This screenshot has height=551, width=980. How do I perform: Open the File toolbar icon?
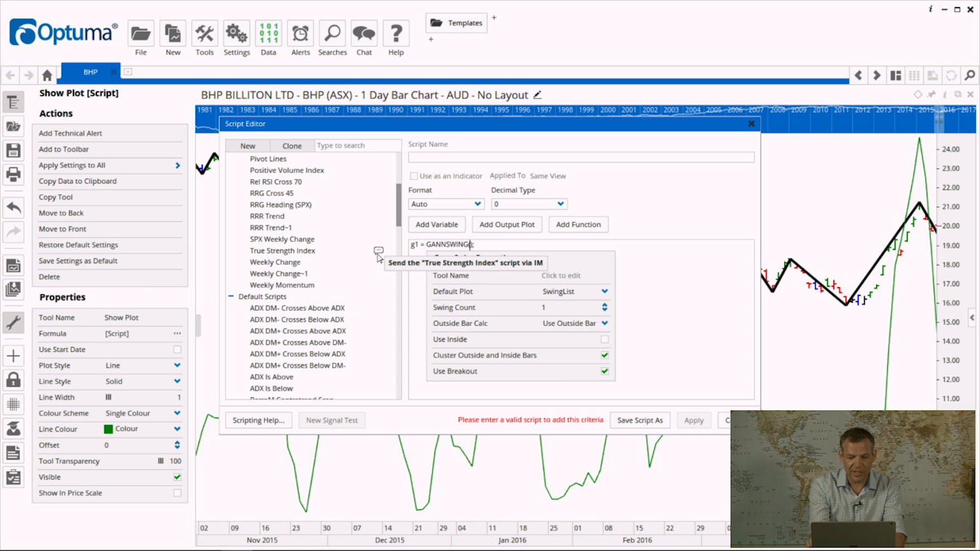(x=141, y=34)
